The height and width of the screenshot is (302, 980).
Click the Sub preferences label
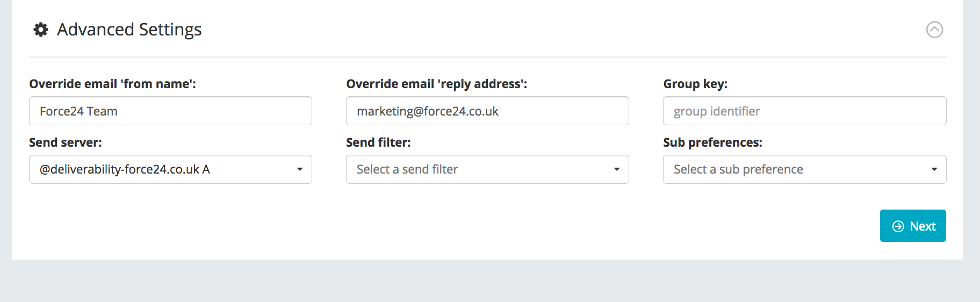[712, 142]
